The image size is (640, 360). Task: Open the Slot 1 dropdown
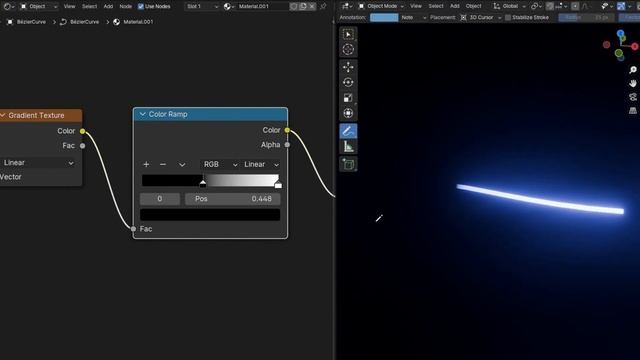tap(202, 7)
